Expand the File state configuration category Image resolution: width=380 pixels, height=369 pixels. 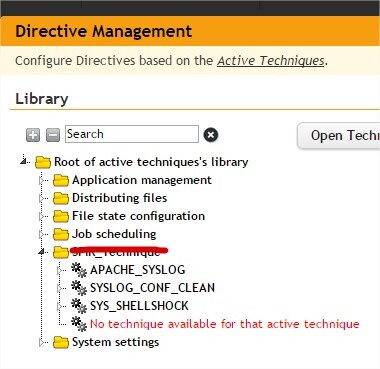point(42,216)
